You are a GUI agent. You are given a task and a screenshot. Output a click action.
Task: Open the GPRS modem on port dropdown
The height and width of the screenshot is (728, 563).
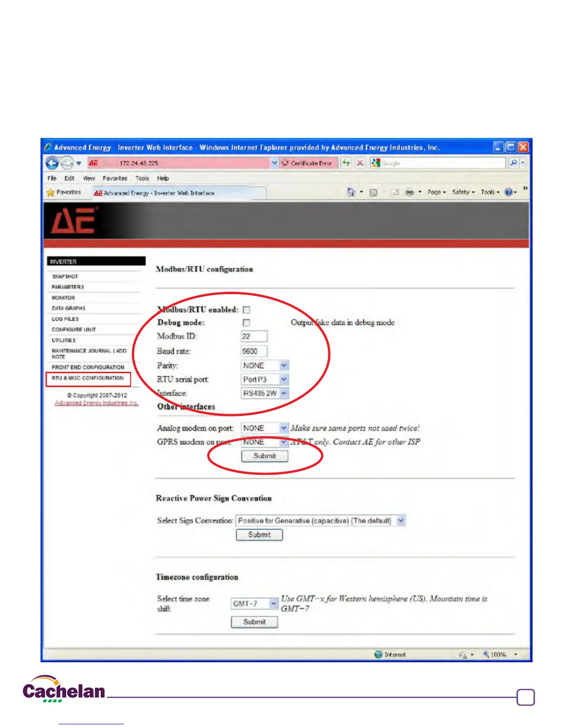[x=264, y=442]
